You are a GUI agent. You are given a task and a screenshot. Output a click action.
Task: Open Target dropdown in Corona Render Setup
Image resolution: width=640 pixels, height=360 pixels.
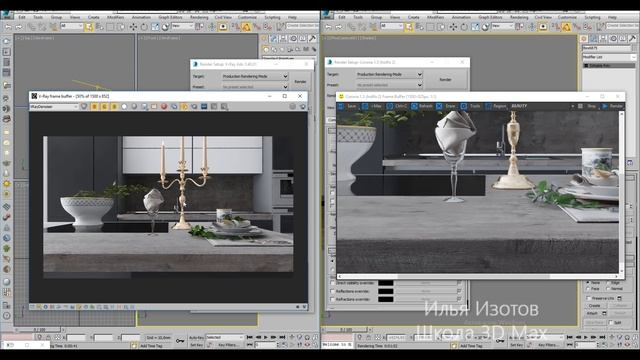click(389, 74)
